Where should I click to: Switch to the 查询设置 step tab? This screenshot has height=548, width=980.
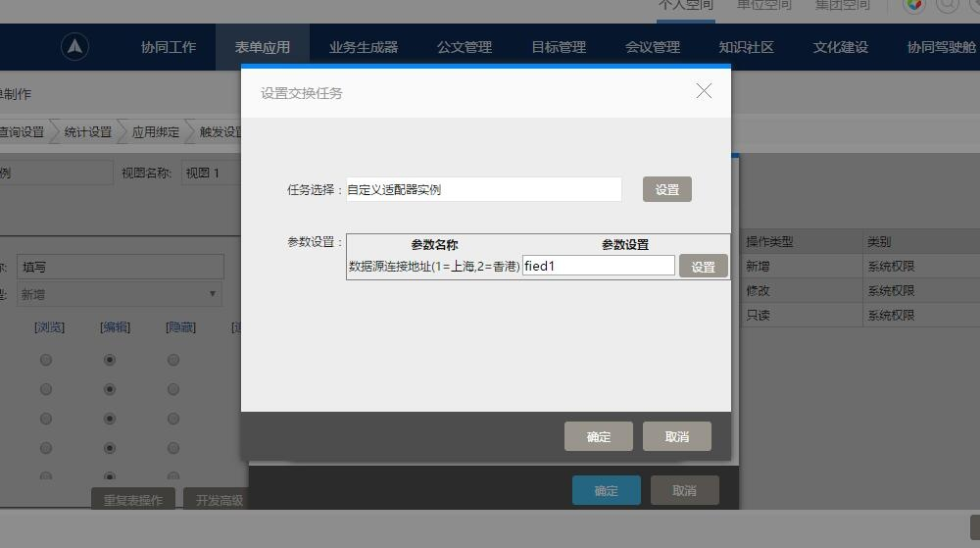coord(23,131)
